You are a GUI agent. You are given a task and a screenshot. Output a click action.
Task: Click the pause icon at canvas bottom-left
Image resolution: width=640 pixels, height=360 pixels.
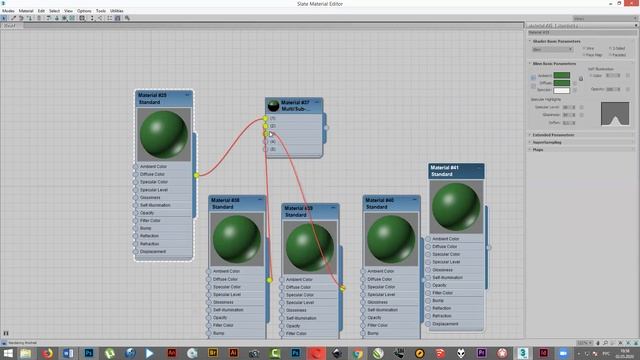pos(6,333)
